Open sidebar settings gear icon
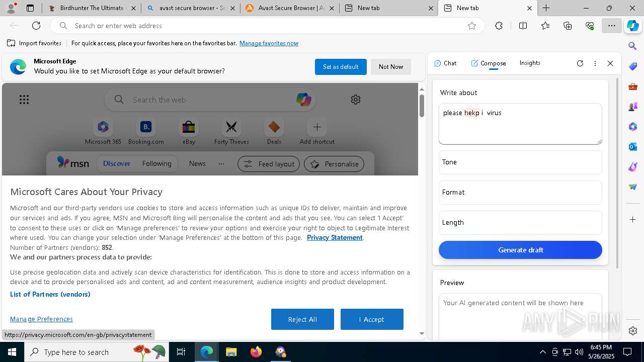This screenshot has height=362, width=644. tap(633, 331)
